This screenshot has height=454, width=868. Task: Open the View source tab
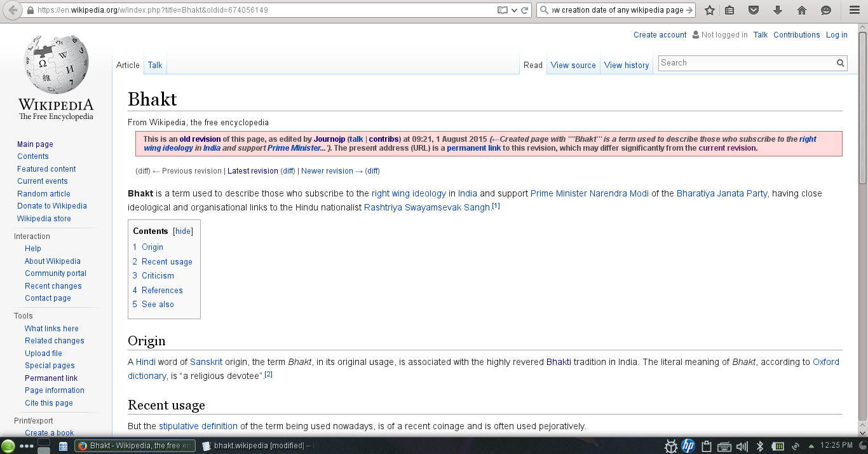(x=573, y=65)
